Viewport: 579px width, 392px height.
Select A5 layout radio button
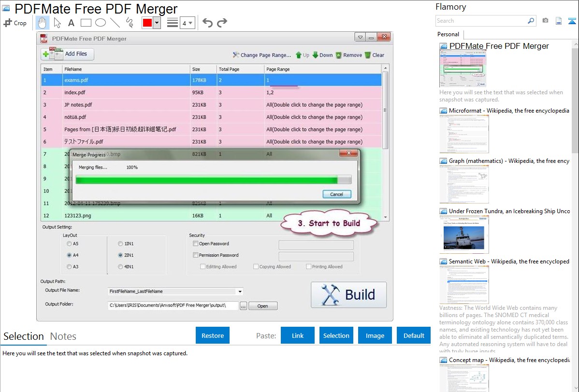(69, 244)
